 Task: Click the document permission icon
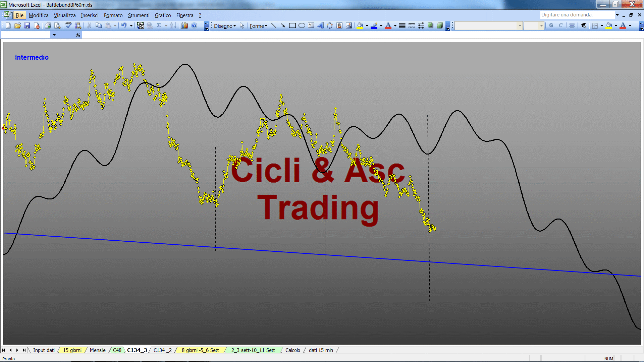point(37,25)
